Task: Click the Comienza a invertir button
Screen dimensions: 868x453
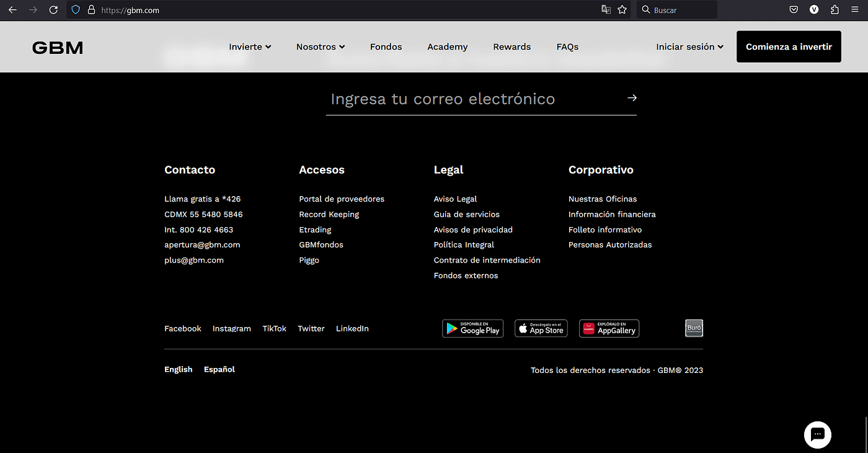Action: (789, 47)
